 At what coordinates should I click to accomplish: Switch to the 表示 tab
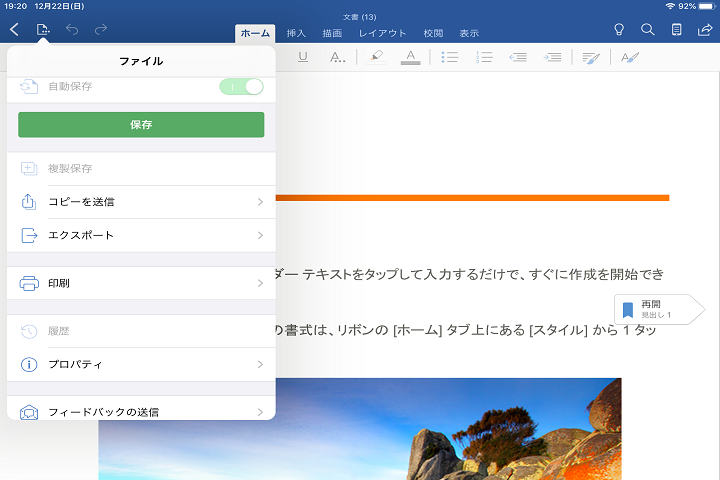469,33
